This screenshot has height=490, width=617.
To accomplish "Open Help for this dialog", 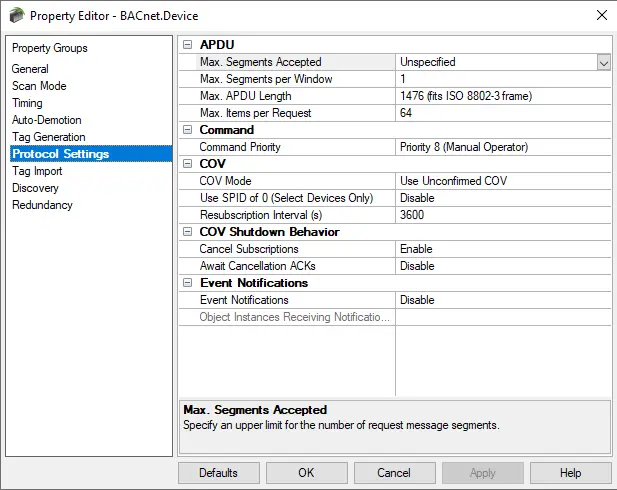I will 571,473.
